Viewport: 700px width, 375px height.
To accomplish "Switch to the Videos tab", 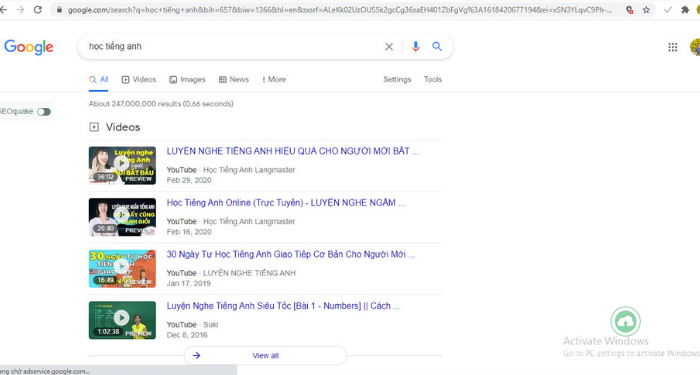I will 139,79.
